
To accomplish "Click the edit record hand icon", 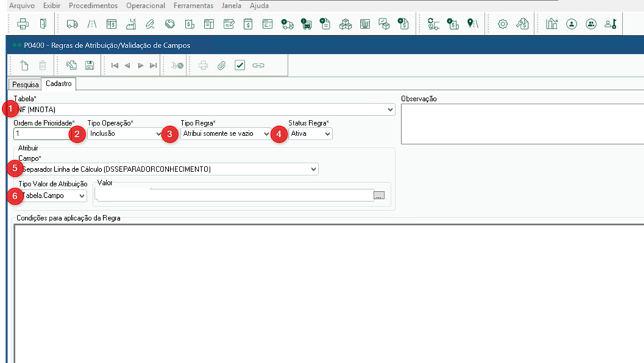I will point(71,65).
